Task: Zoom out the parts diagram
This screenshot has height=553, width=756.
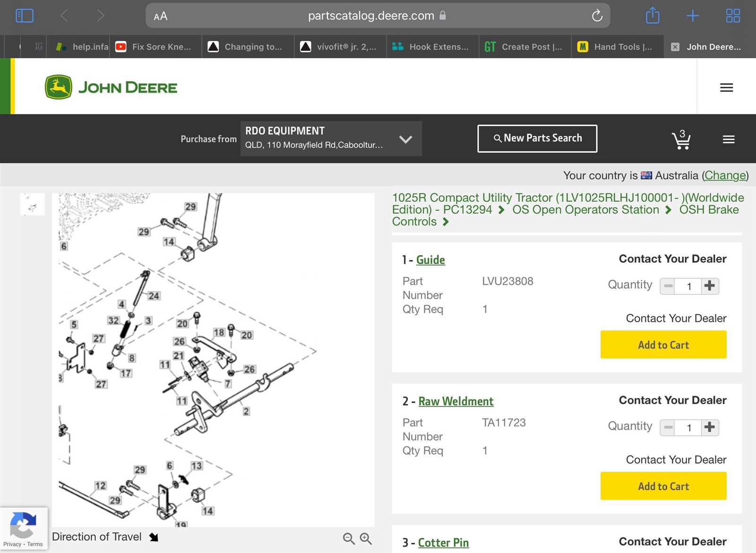Action: click(x=349, y=538)
